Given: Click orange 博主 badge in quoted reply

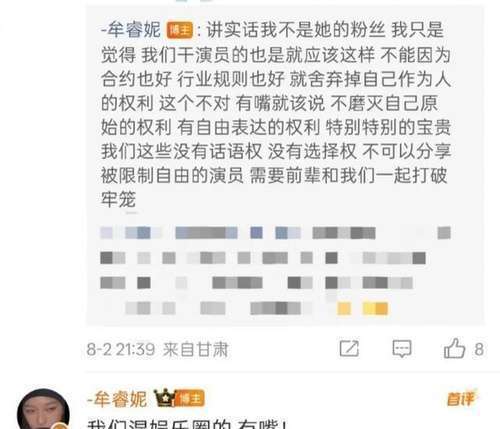Looking at the screenshot, I should click(x=180, y=30).
